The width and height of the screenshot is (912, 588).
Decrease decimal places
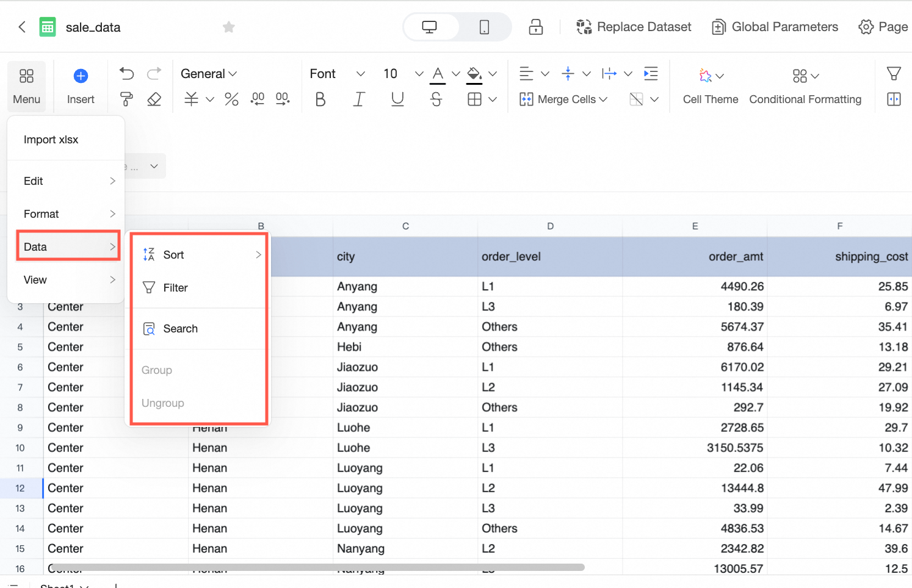tap(258, 99)
